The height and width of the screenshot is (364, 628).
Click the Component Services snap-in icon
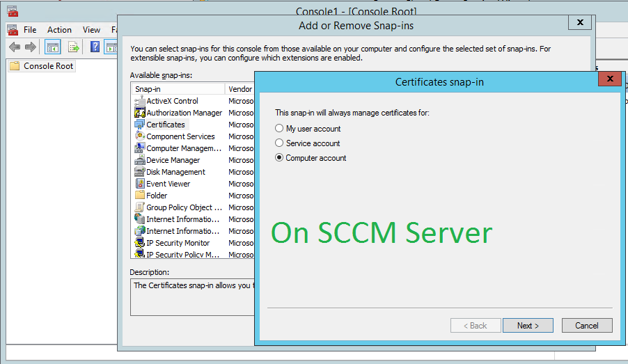coord(139,136)
